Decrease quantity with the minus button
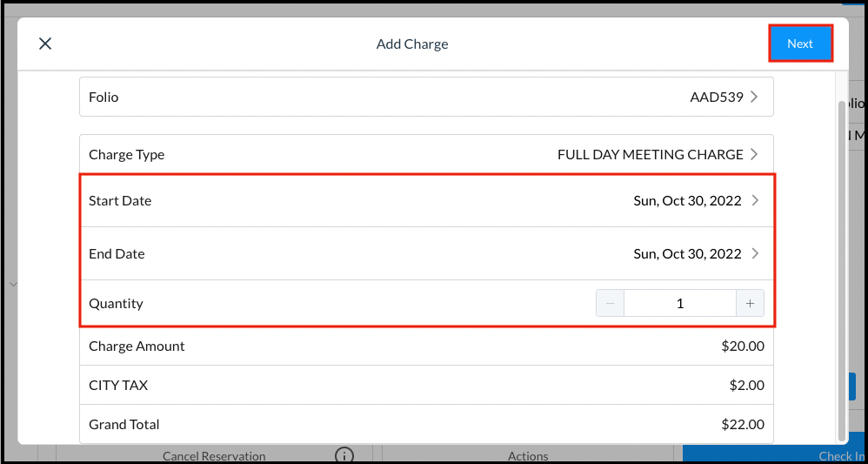Viewport: 868px width, 464px height. (610, 303)
